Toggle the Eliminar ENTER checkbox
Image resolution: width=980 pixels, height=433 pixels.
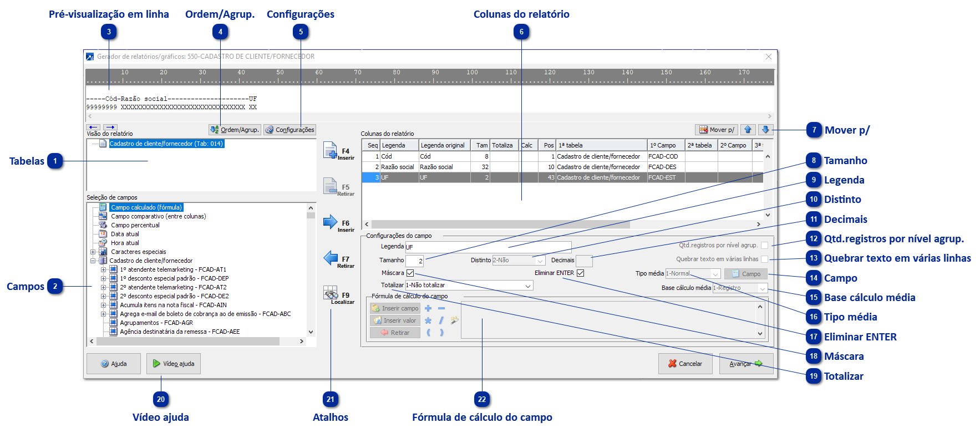(x=580, y=273)
